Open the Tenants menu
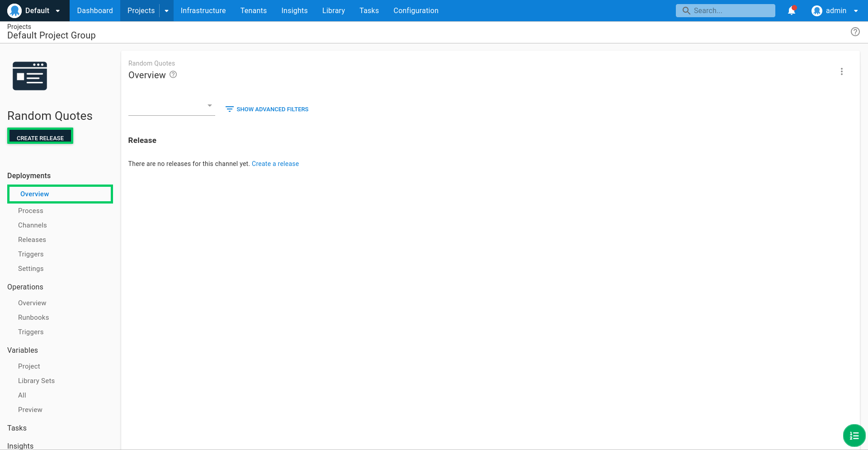Image resolution: width=868 pixels, height=450 pixels. click(254, 10)
